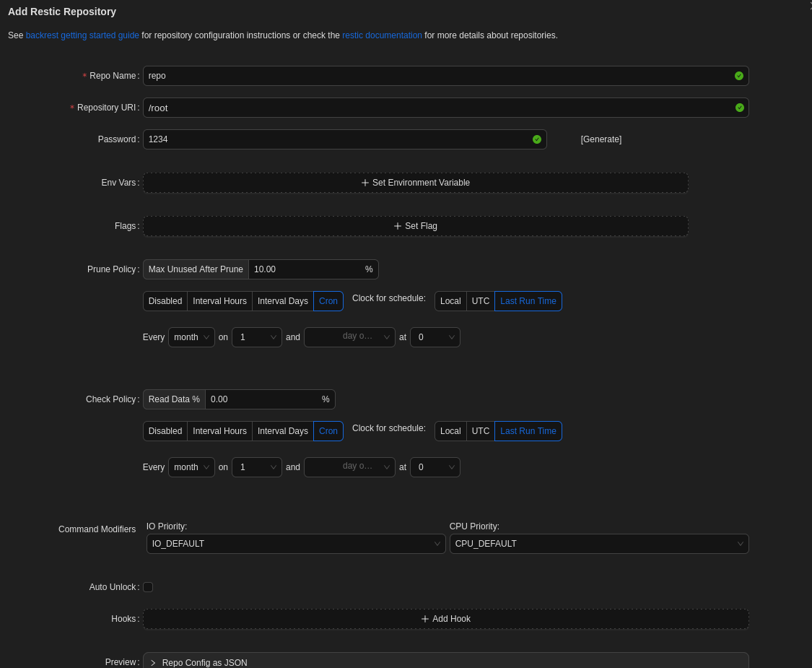Select Disabled for the Check Policy schedule
Screen dimensions: 812x668
point(165,431)
